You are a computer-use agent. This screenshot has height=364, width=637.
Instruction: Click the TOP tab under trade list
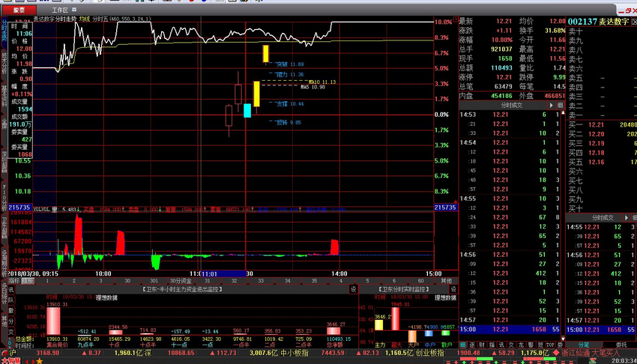(551, 345)
